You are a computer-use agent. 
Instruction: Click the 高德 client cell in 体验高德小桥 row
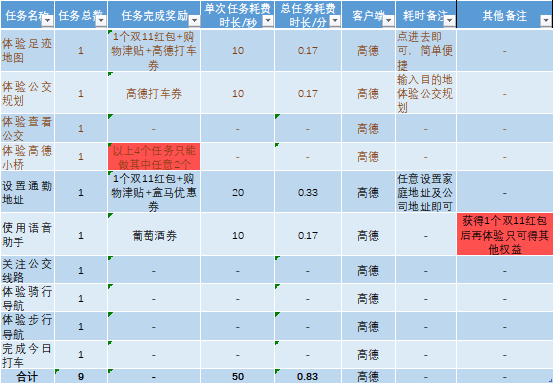[368, 157]
